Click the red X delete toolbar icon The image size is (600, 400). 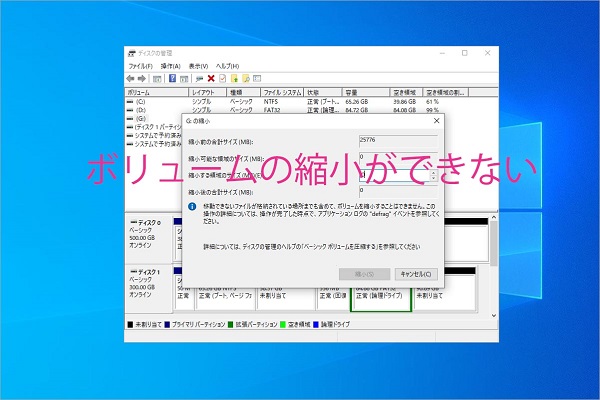[210, 78]
